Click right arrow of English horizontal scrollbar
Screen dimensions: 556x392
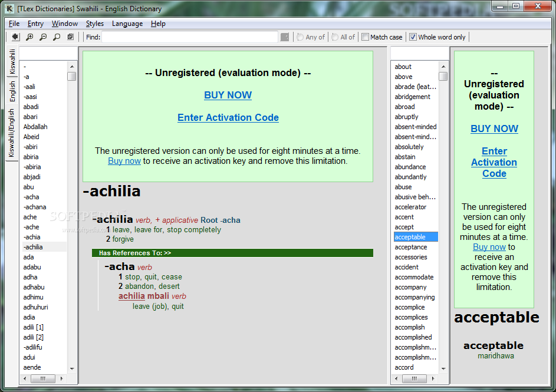[x=433, y=378]
